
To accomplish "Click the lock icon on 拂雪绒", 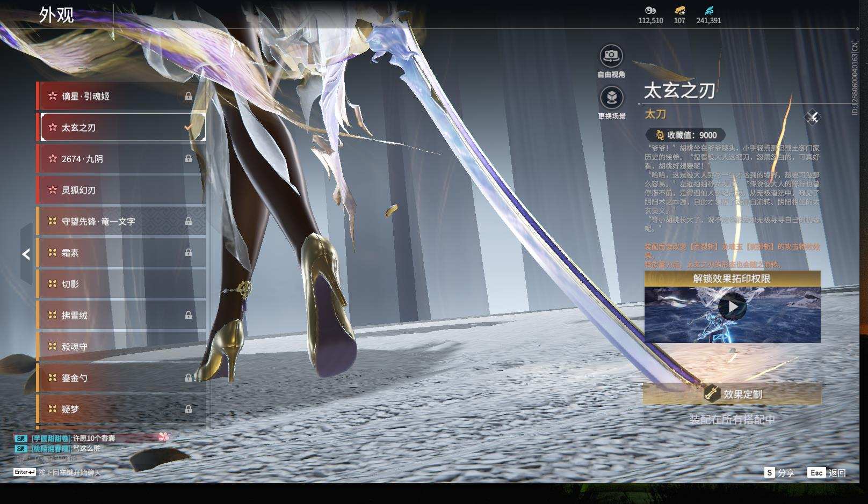I will click(x=188, y=315).
